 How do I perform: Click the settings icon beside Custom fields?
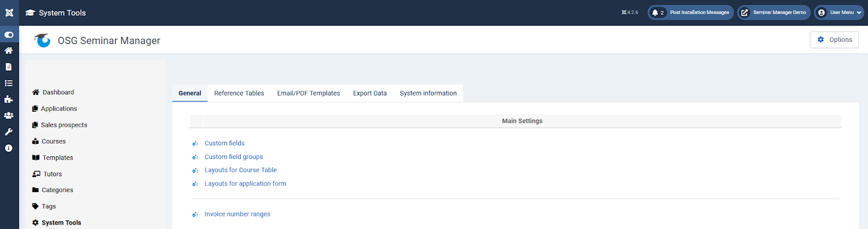195,144
